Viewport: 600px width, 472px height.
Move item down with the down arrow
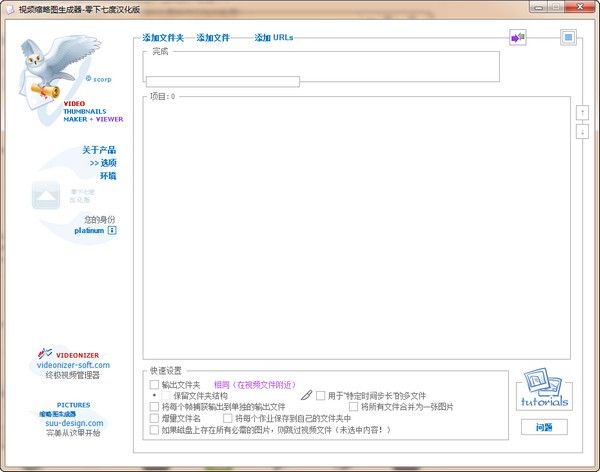point(583,131)
